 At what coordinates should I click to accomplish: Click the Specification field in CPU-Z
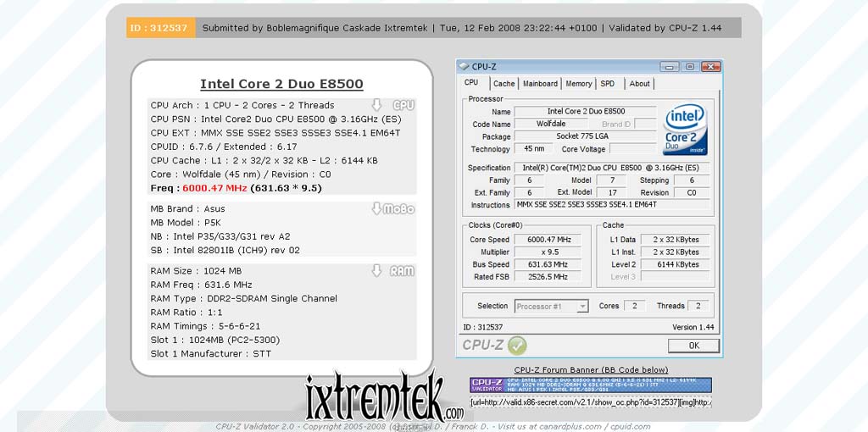pyautogui.click(x=612, y=168)
